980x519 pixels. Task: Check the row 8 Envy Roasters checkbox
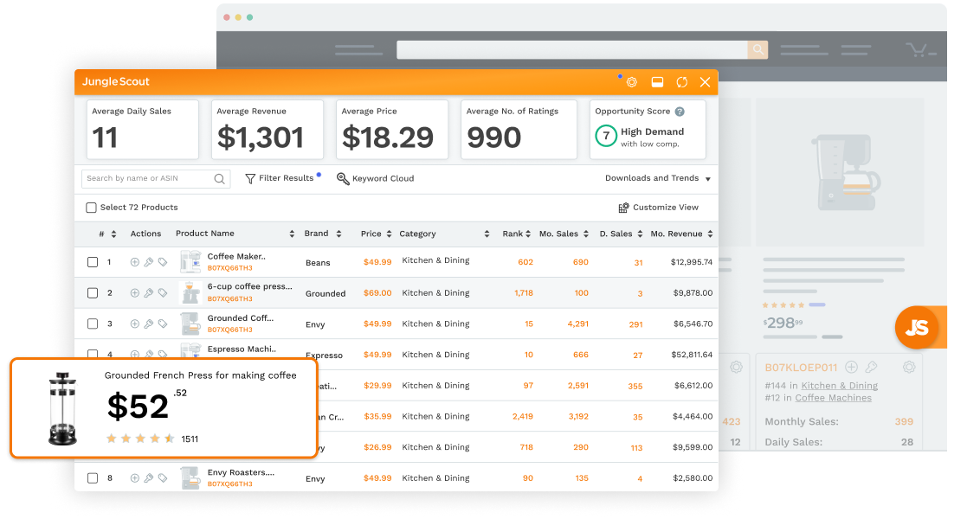pyautogui.click(x=93, y=478)
